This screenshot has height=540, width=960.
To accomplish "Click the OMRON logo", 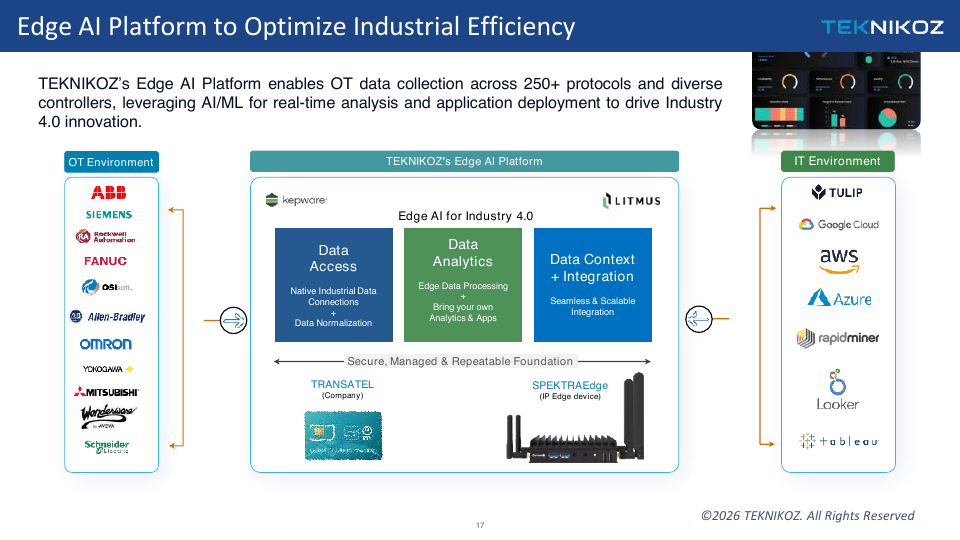I will pos(105,344).
